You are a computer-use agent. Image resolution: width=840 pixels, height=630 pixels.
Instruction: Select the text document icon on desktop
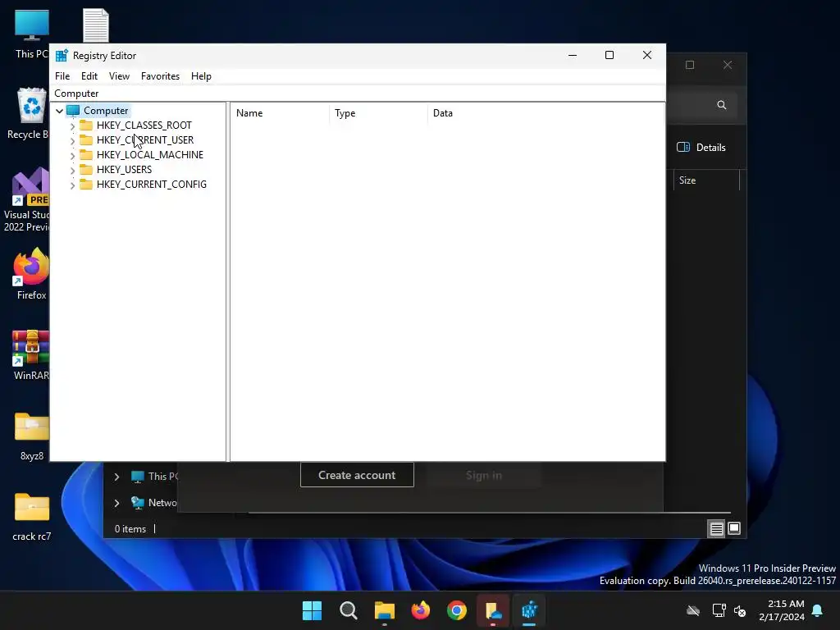96,25
